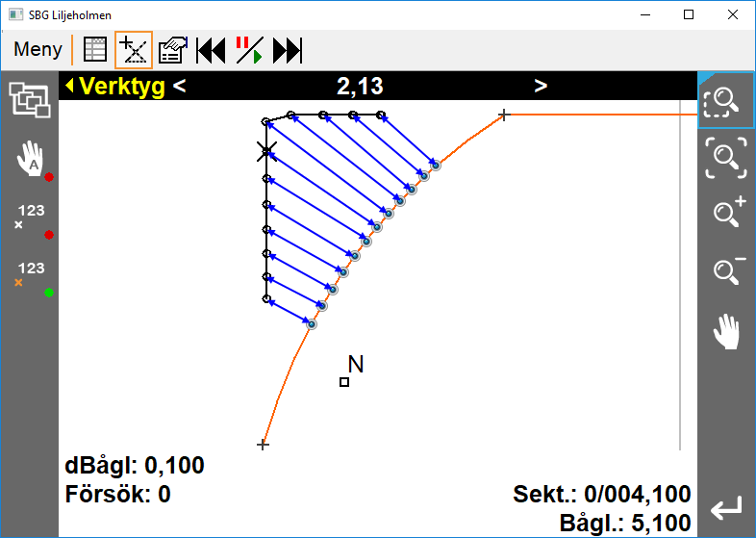This screenshot has height=538, width=756.
Task: Skip back to the first point
Action: [x=211, y=50]
